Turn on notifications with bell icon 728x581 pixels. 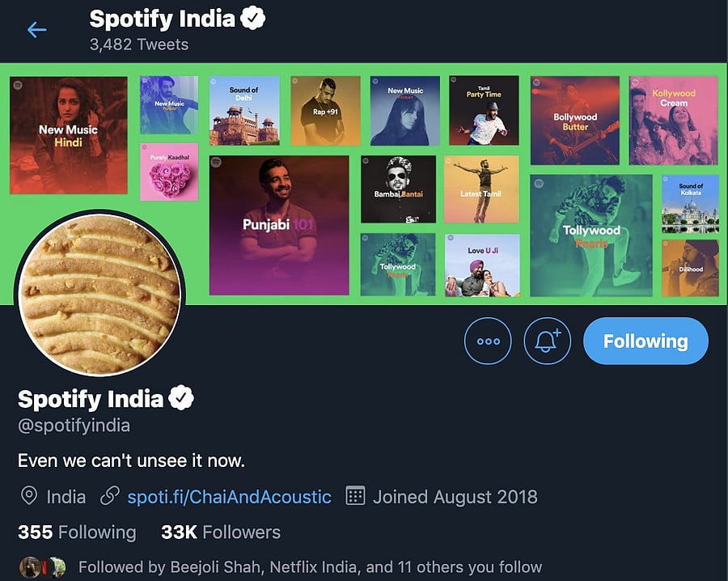(x=548, y=341)
